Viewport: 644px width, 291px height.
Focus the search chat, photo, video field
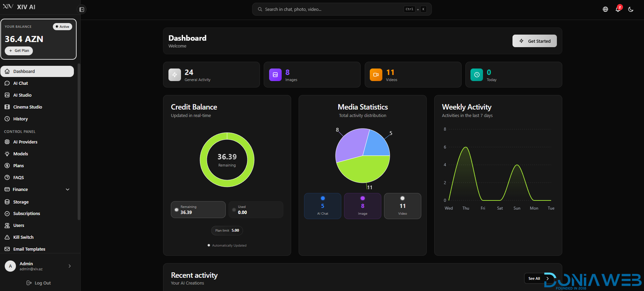click(x=342, y=9)
